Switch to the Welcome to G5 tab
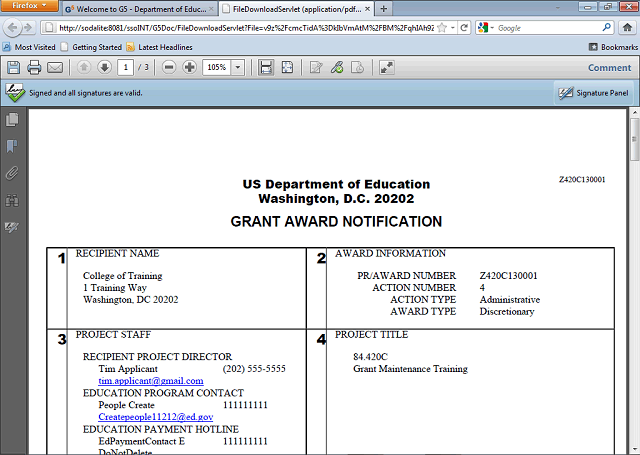640x455 pixels. click(139, 9)
